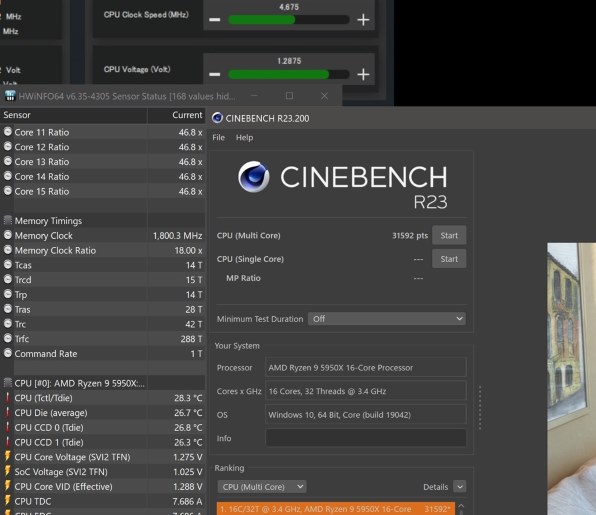Image resolution: width=596 pixels, height=515 pixels.
Task: Increase CPU Clock Speed with plus button
Action: (363, 19)
